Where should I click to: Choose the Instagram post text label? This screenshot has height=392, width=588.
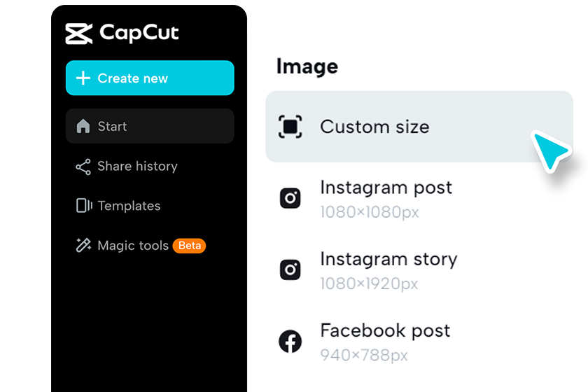click(x=386, y=188)
